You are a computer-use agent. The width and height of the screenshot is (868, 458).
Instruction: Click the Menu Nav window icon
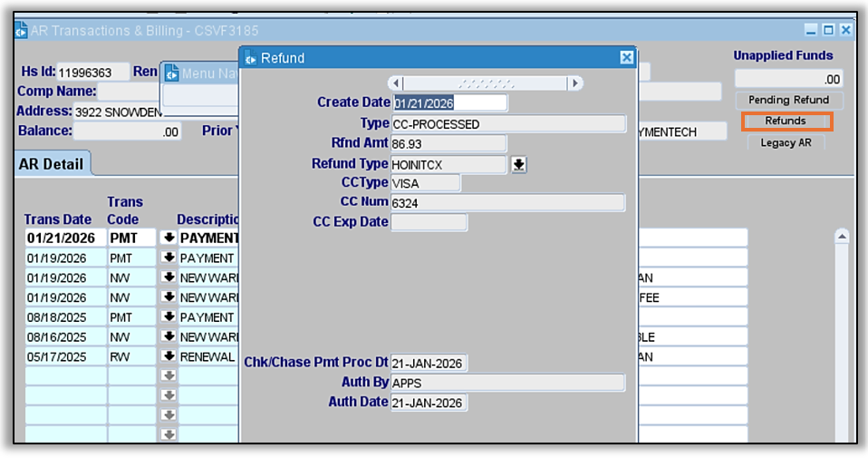coord(171,73)
